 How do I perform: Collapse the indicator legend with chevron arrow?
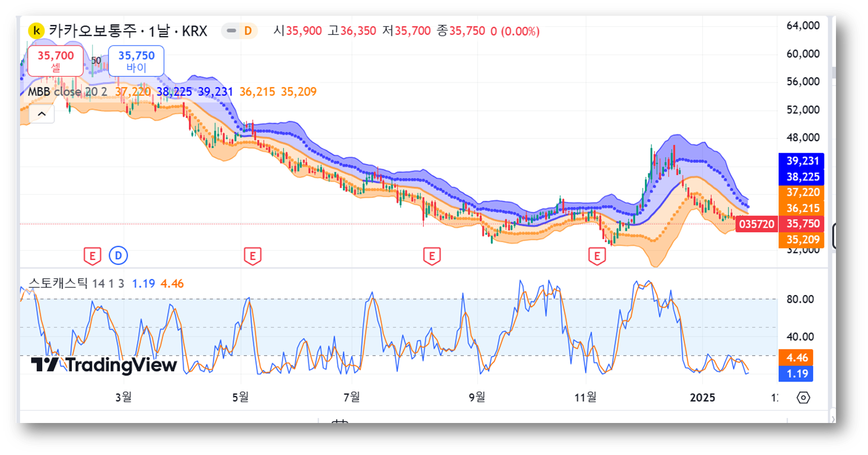42,114
